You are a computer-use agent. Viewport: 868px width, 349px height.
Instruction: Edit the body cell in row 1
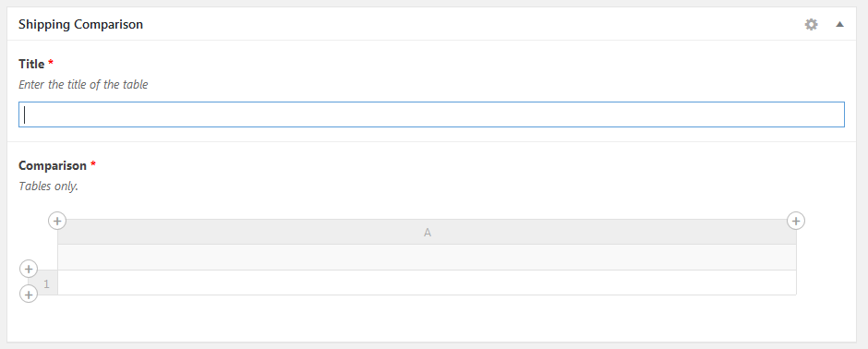click(427, 283)
